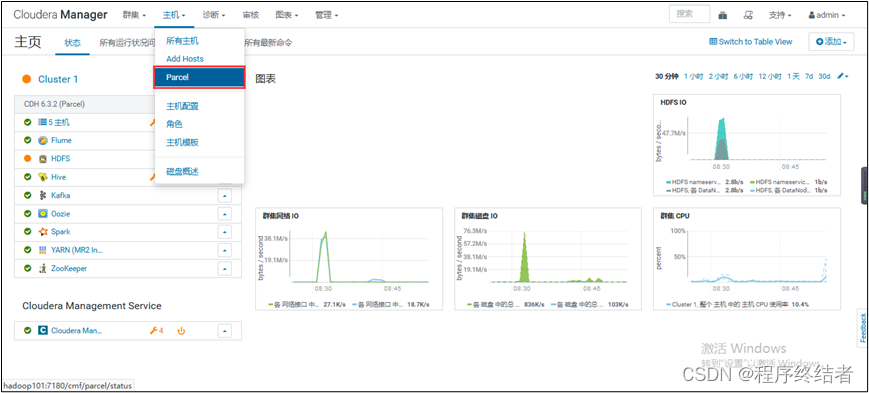Open the Cluster 1 link

58,79
